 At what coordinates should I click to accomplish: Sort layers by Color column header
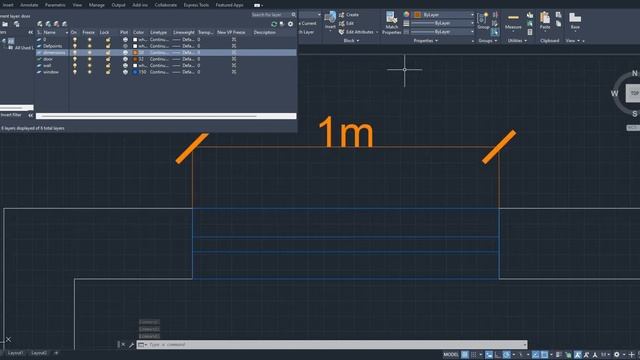tap(138, 32)
